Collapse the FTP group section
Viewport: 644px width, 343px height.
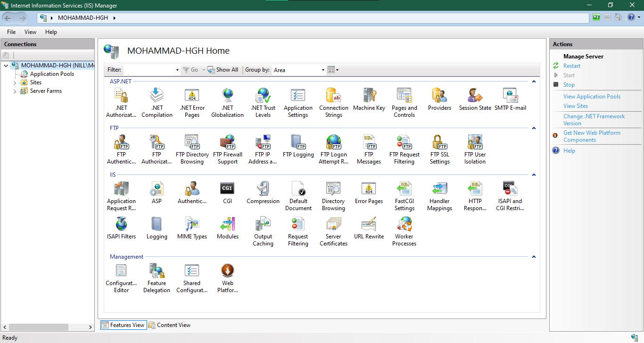[x=534, y=128]
